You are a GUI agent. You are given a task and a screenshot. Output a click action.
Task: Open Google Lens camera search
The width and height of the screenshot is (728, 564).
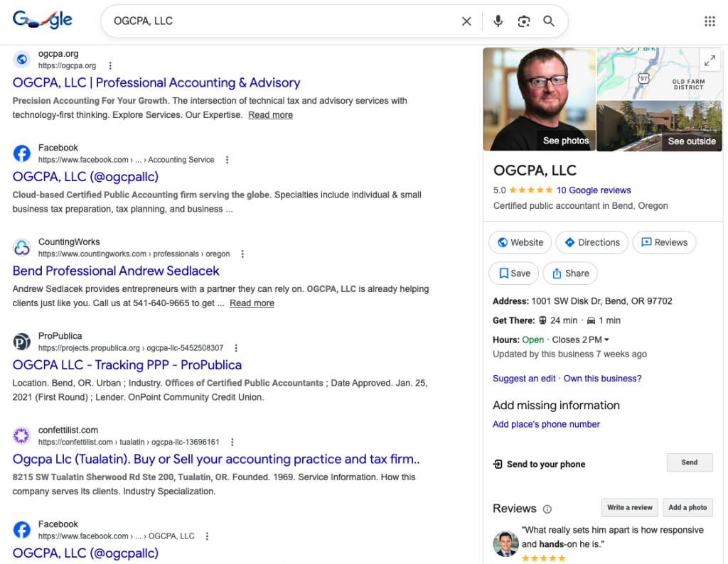click(x=524, y=21)
